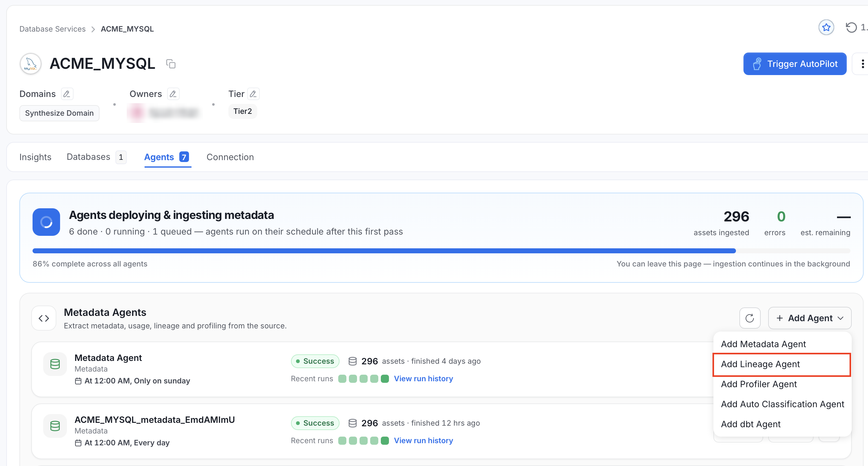Click the follow star icon

(x=826, y=28)
